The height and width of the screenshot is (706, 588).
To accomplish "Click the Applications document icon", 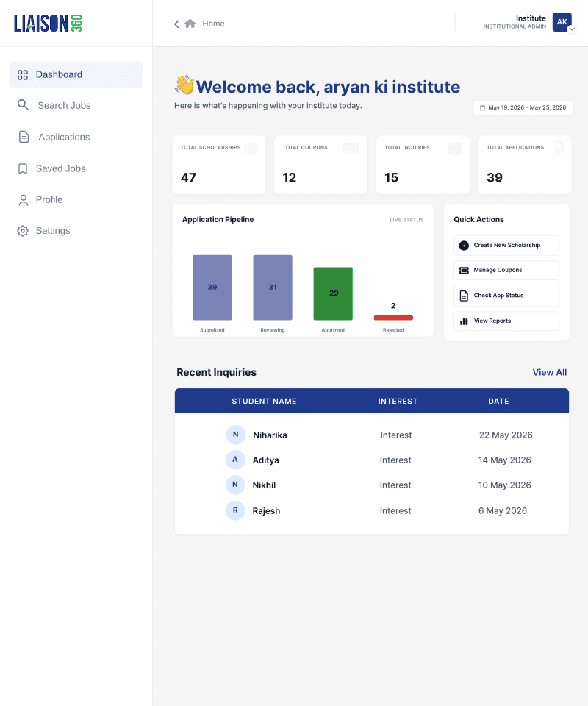I will tap(24, 137).
